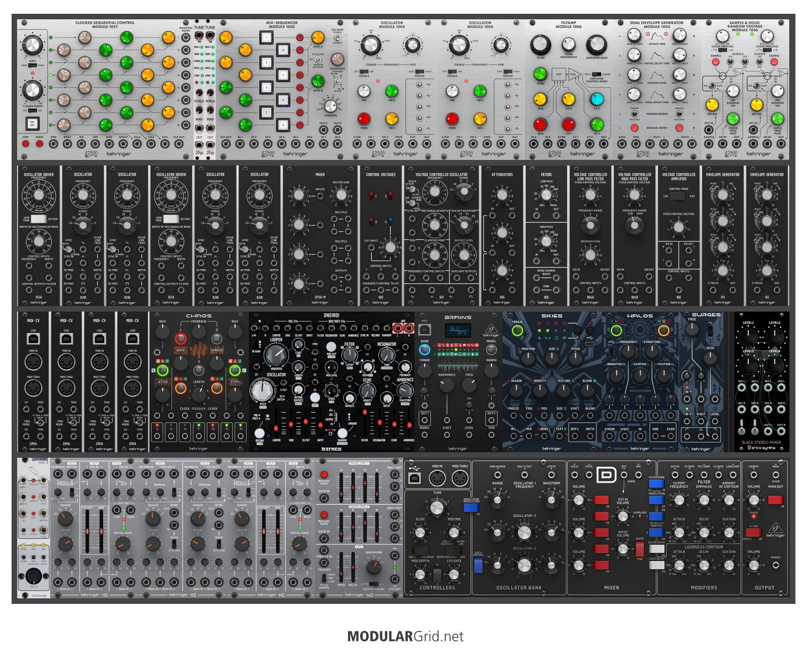
Task: Flip the INT/EXT switch on module 1027
Action: coord(32,110)
